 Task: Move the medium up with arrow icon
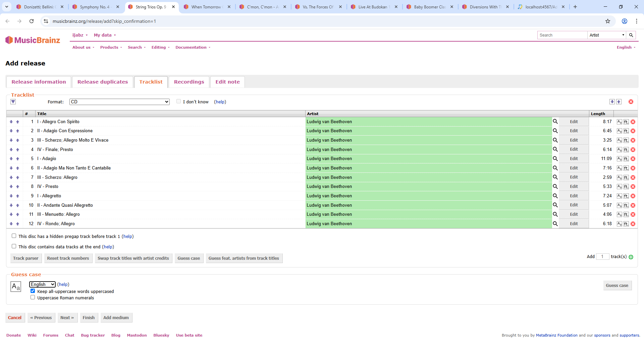[619, 102]
